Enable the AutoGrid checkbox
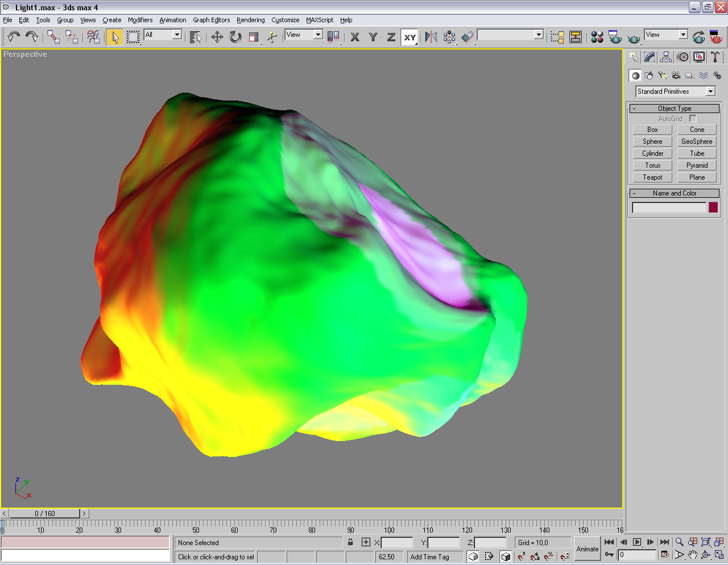This screenshot has width=728, height=565. click(693, 119)
